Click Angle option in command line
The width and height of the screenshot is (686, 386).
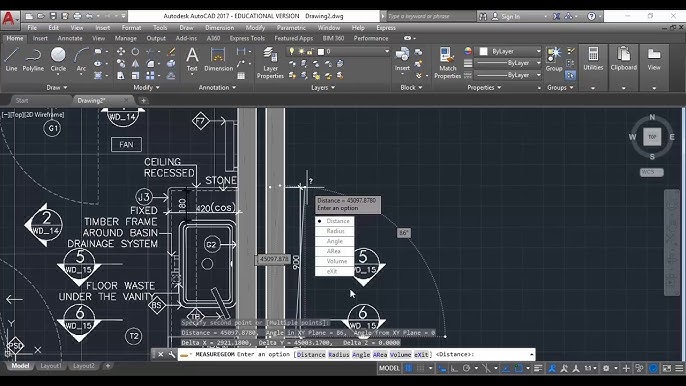tap(361, 354)
